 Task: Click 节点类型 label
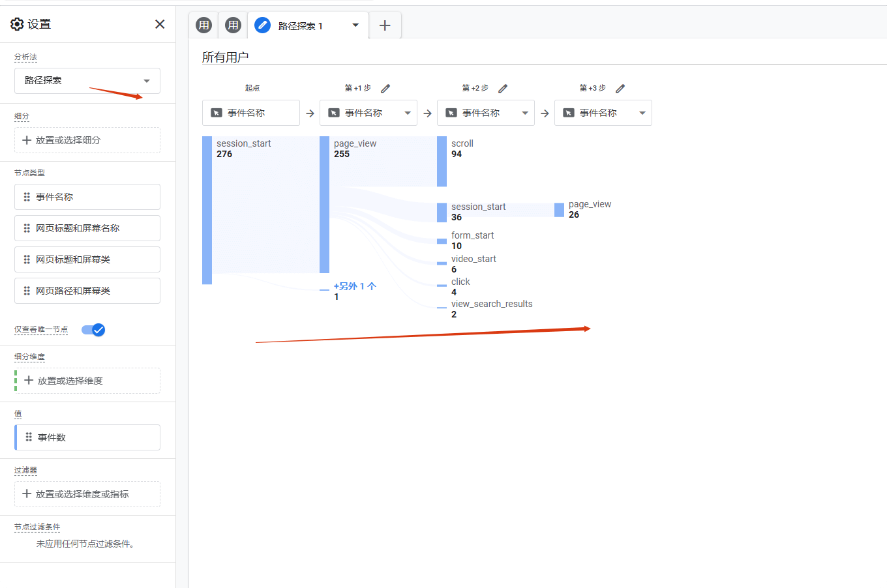tap(29, 173)
